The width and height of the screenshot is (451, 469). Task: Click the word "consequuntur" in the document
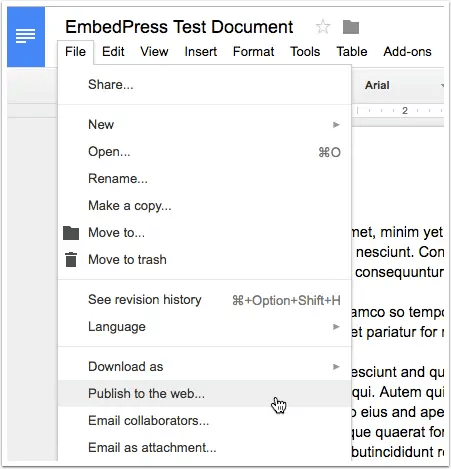pyautogui.click(x=399, y=272)
